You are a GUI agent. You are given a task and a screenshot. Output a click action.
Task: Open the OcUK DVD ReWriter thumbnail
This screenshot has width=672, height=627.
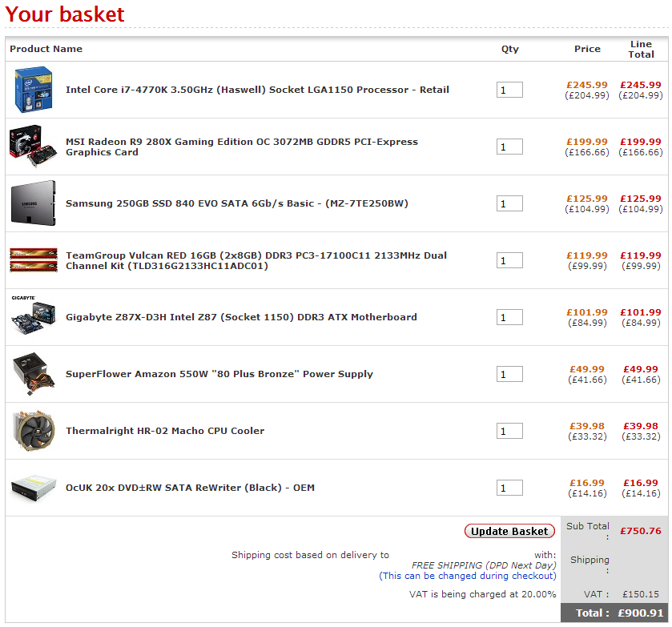34,488
